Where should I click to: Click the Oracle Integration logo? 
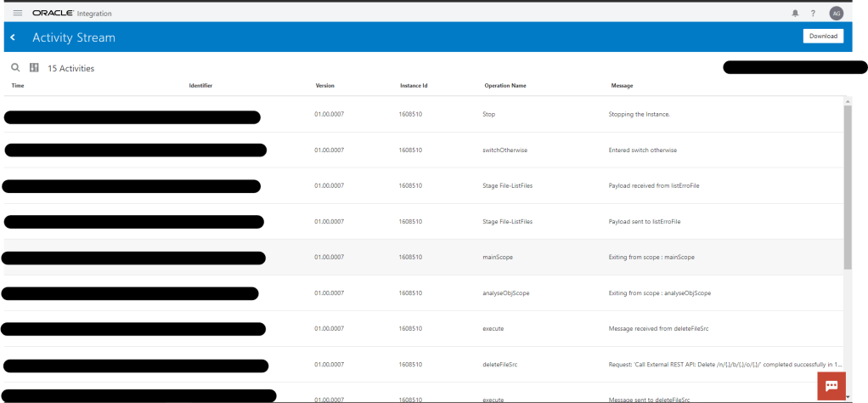point(71,14)
